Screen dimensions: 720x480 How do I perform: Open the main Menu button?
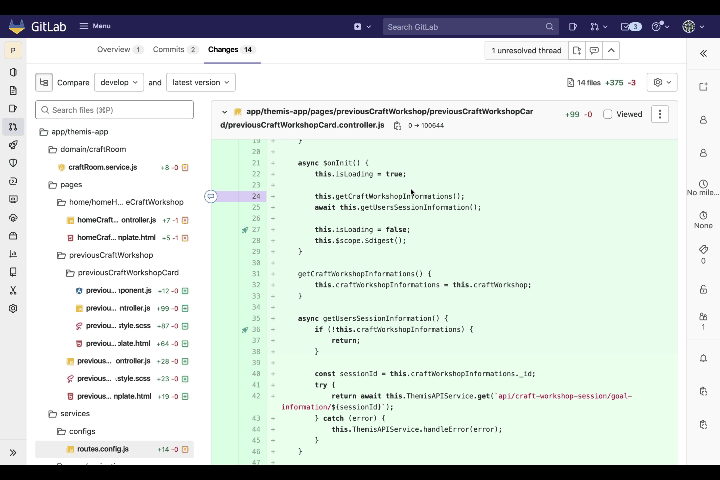pyautogui.click(x=95, y=26)
